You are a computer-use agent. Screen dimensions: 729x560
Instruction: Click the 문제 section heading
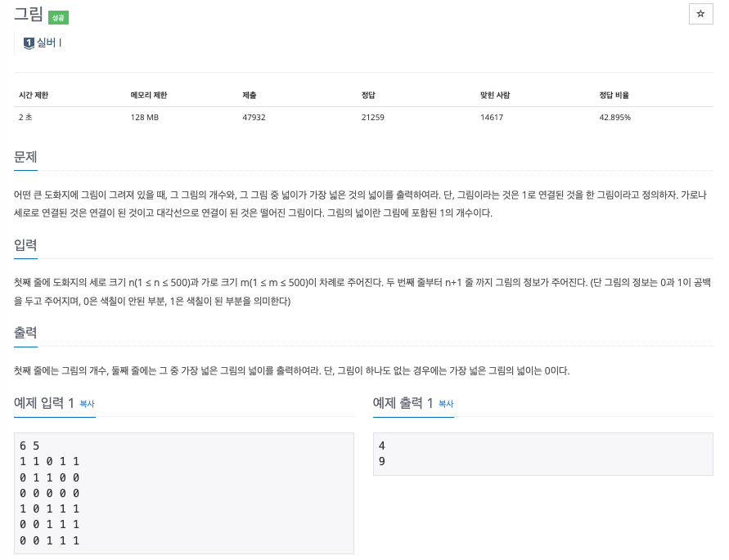25,157
